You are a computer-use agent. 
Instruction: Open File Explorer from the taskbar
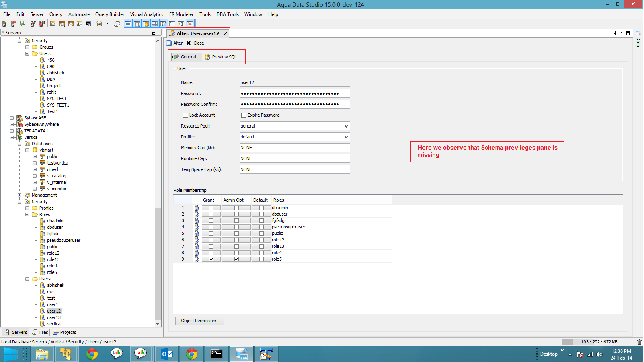point(42,354)
